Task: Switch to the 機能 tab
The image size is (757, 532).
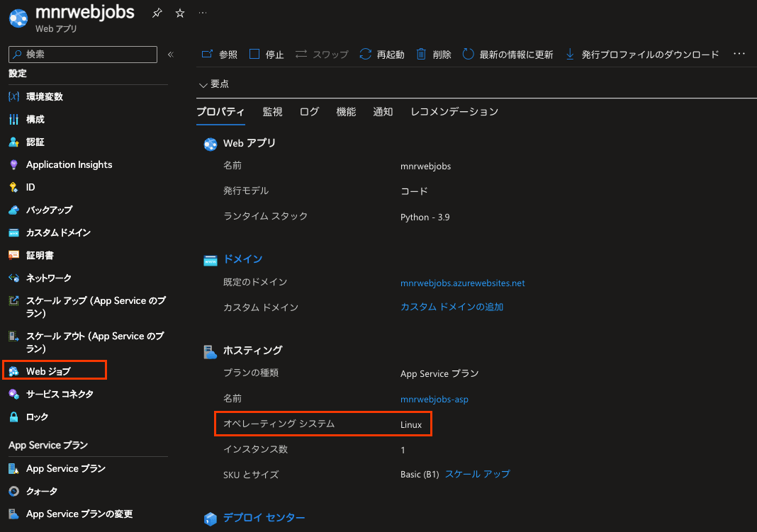Action: coord(346,112)
